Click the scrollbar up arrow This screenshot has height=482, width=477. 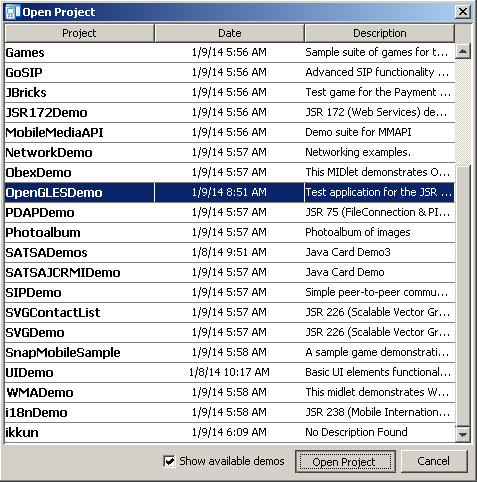463,52
